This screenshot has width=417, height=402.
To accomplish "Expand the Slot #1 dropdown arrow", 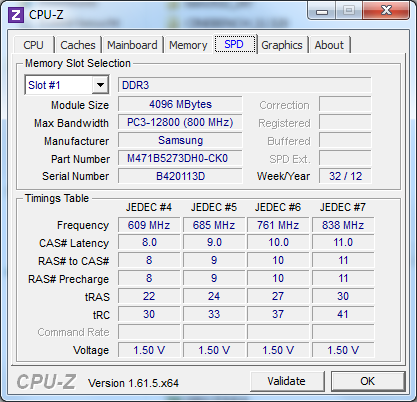I will (100, 85).
